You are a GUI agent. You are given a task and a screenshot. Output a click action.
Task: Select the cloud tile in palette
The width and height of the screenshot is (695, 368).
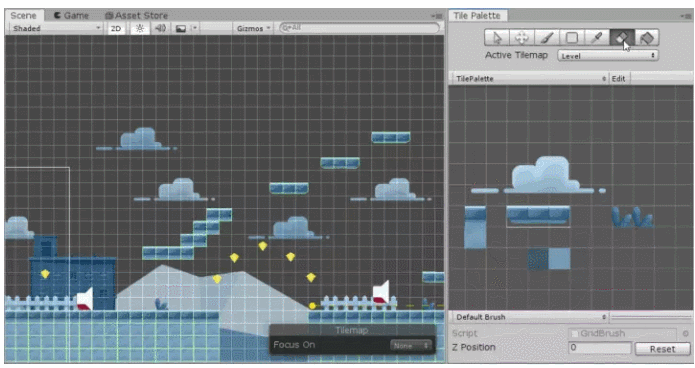point(539,175)
